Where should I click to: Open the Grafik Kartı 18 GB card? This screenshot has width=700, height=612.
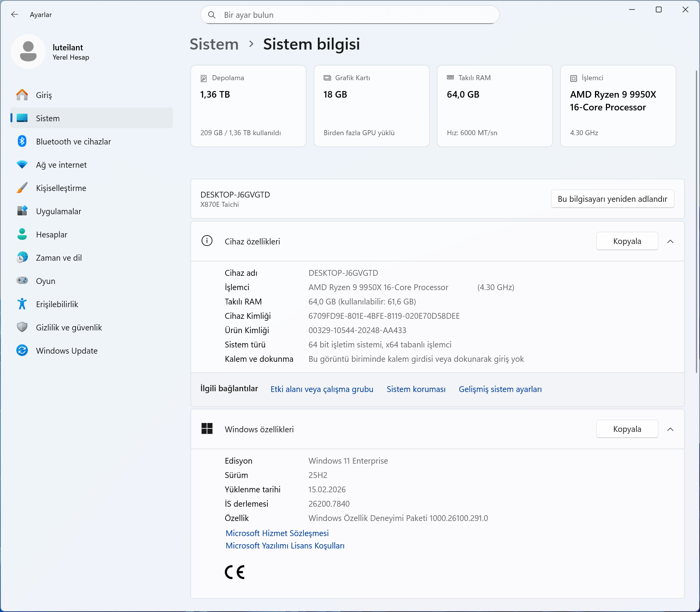372,106
